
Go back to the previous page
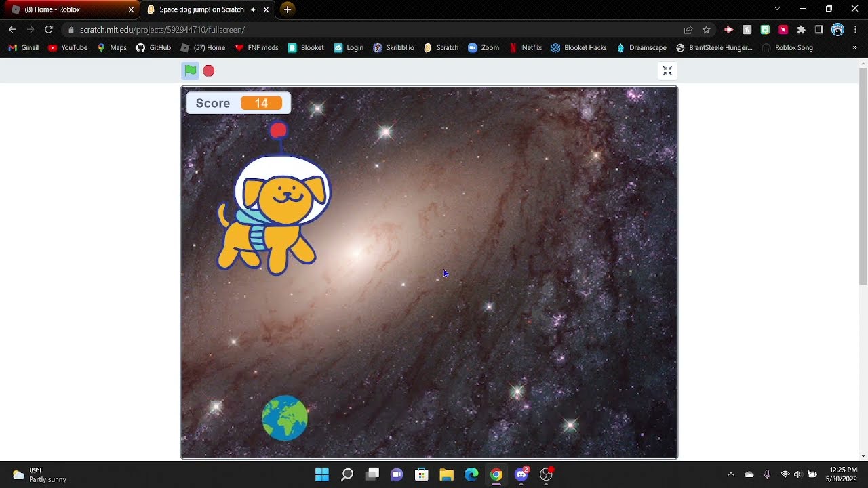[x=12, y=30]
